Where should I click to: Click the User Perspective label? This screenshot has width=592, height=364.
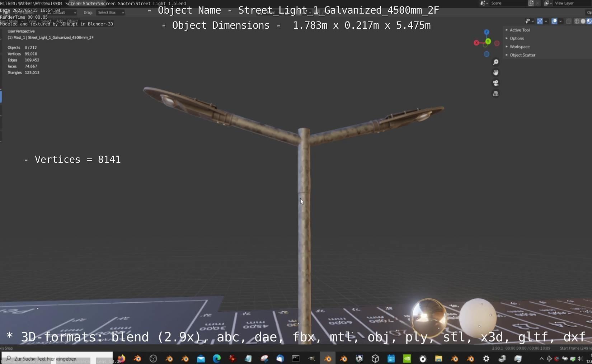coord(21,31)
